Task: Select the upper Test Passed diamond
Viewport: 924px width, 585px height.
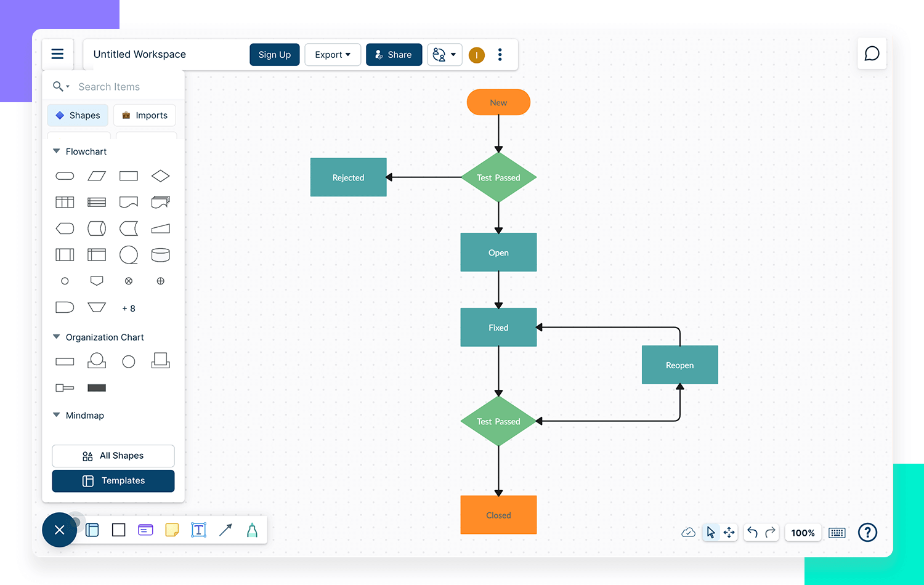Action: coord(499,177)
